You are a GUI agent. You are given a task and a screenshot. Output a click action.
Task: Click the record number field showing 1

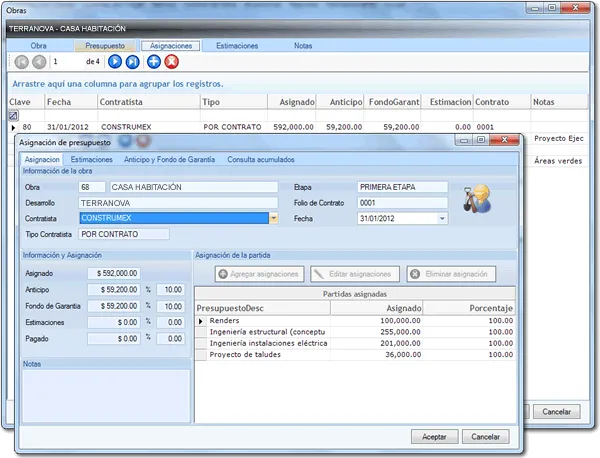point(67,62)
